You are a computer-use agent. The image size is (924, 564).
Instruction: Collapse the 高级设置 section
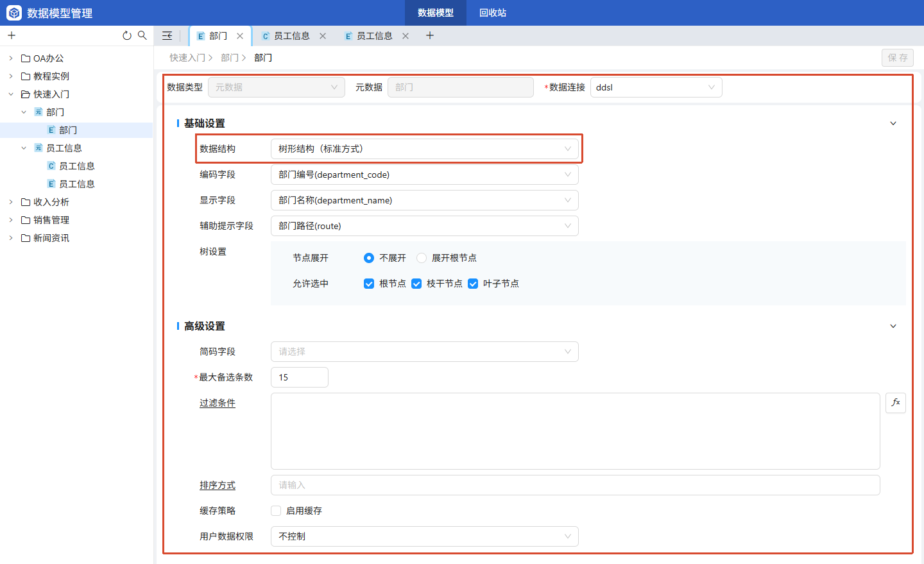(893, 326)
